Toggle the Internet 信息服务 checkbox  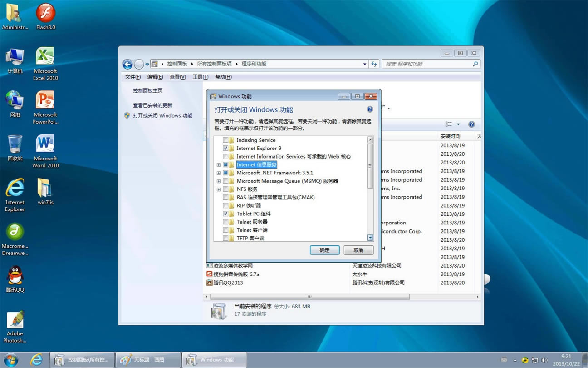(x=225, y=164)
